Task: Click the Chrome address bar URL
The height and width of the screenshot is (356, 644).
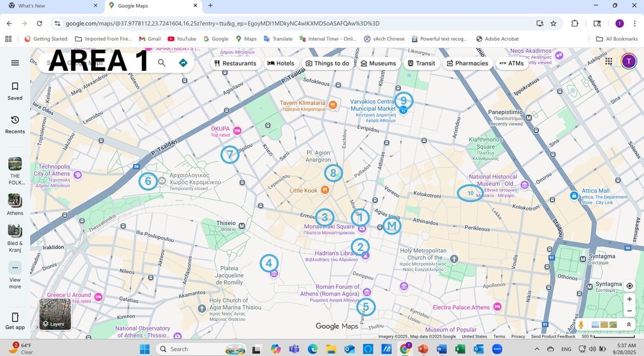Action: click(x=222, y=23)
